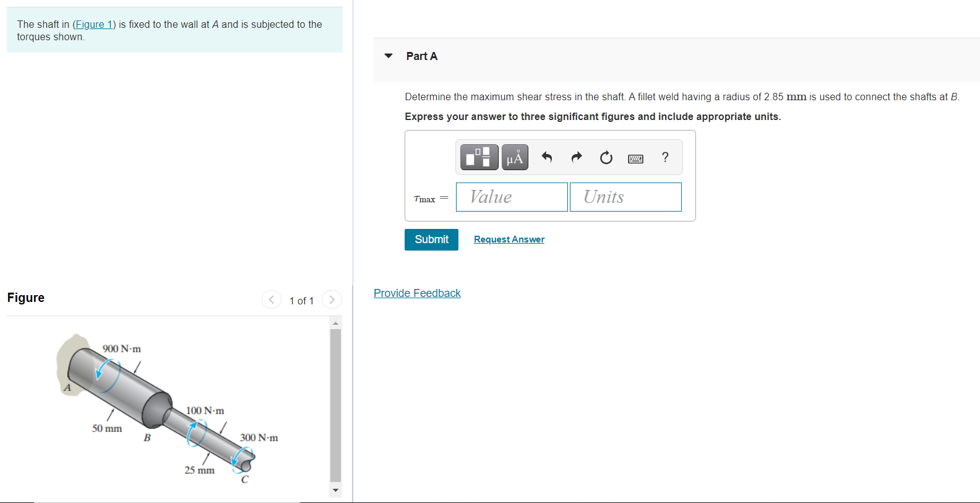Reset the answer field

pos(606,158)
